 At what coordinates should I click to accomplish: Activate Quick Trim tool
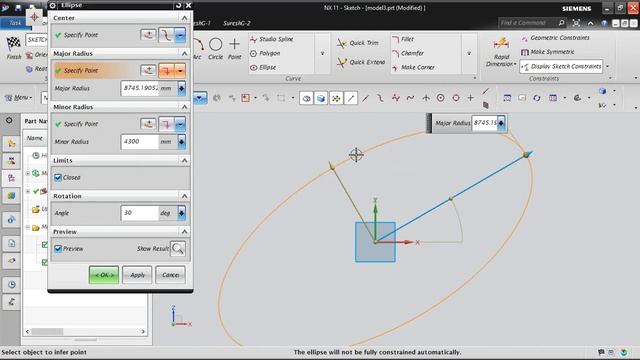click(358, 43)
